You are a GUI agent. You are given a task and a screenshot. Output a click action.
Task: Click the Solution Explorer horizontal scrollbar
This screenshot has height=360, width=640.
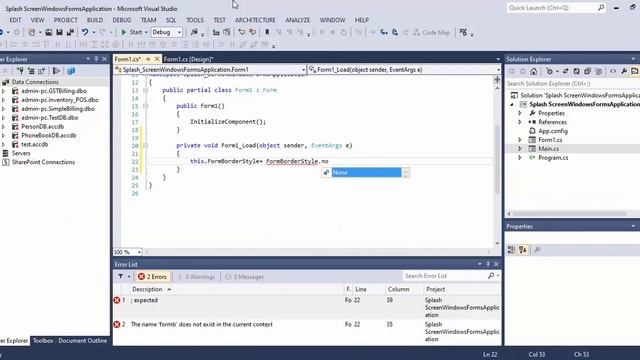569,213
